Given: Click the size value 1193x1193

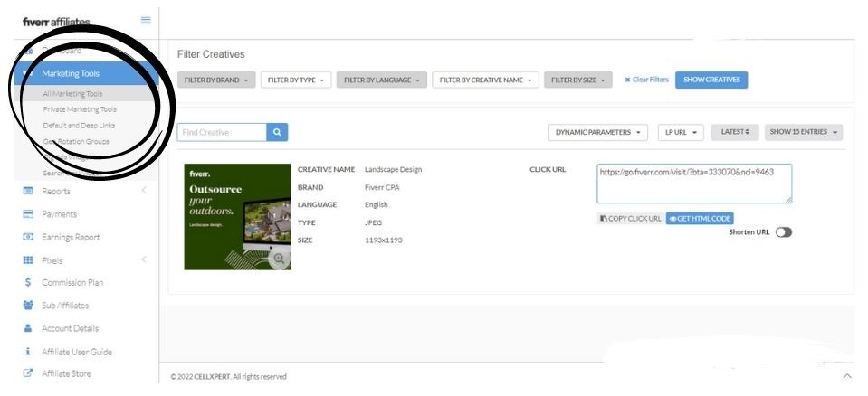Looking at the screenshot, I should (383, 240).
